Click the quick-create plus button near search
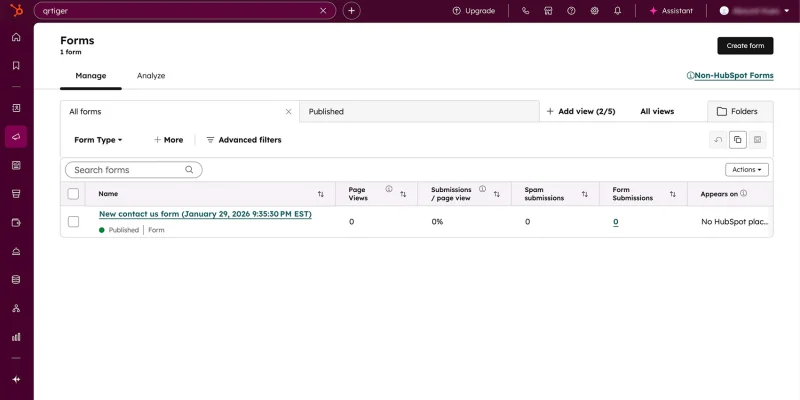800x400 pixels. (351, 11)
